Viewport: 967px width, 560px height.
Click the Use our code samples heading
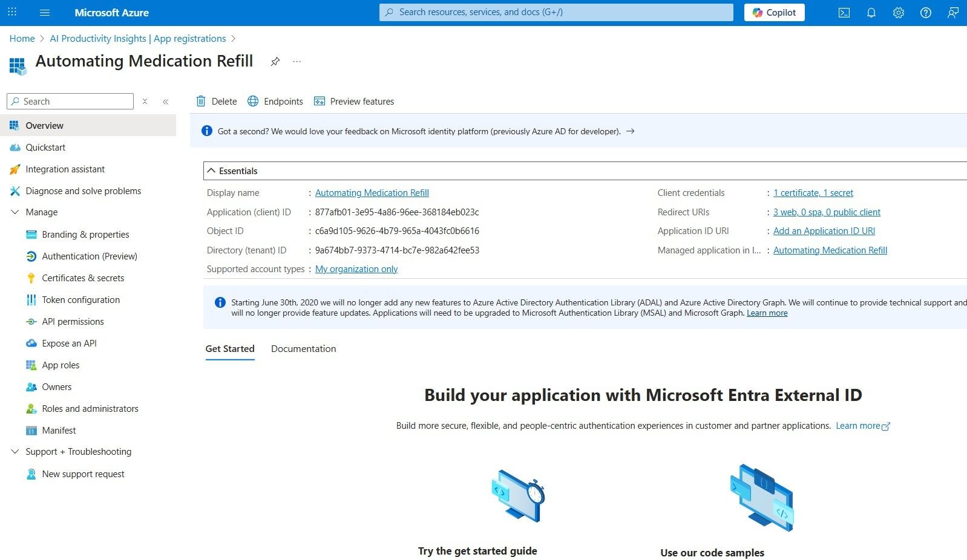click(x=712, y=553)
